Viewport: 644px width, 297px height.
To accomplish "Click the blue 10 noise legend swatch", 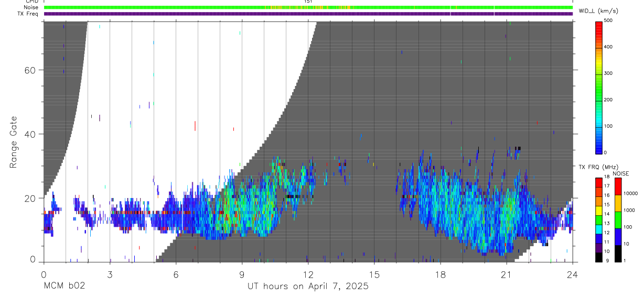I will [x=618, y=236].
